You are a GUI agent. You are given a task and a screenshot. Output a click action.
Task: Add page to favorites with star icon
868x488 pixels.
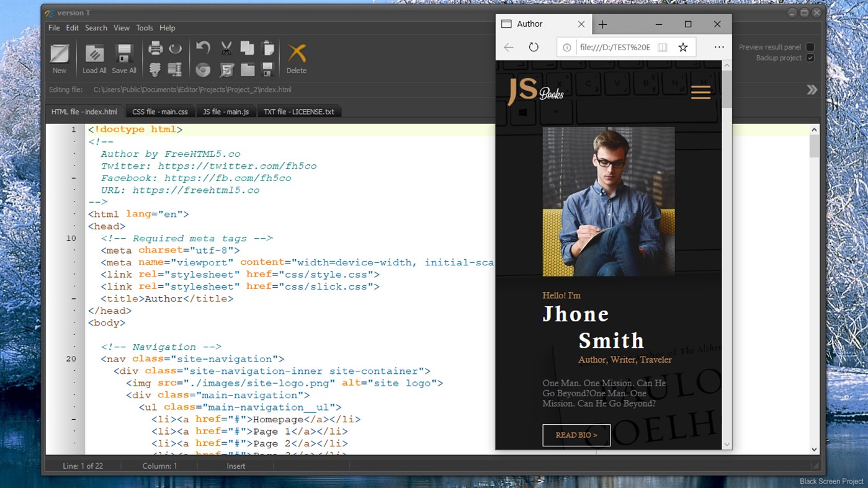point(683,47)
